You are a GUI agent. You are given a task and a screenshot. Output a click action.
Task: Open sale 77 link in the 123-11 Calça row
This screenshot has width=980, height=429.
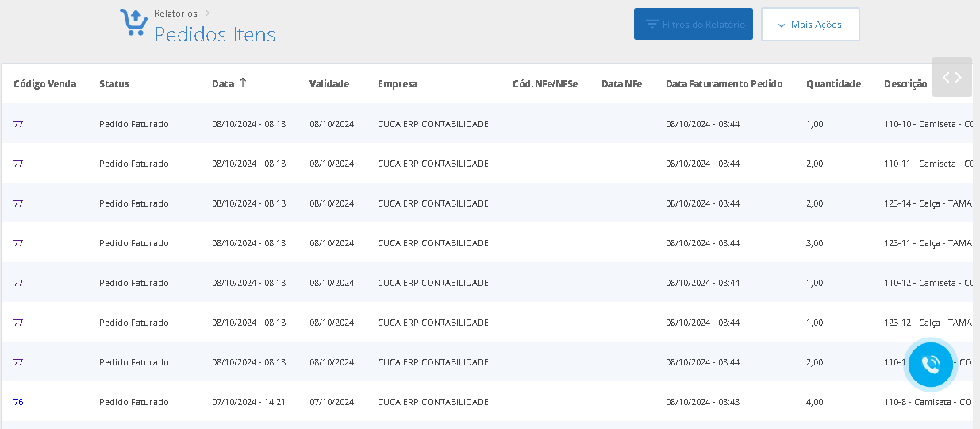(x=18, y=243)
